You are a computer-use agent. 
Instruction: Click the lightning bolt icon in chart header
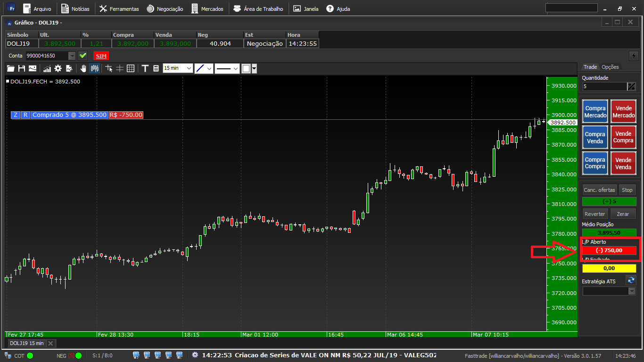pos(633,55)
